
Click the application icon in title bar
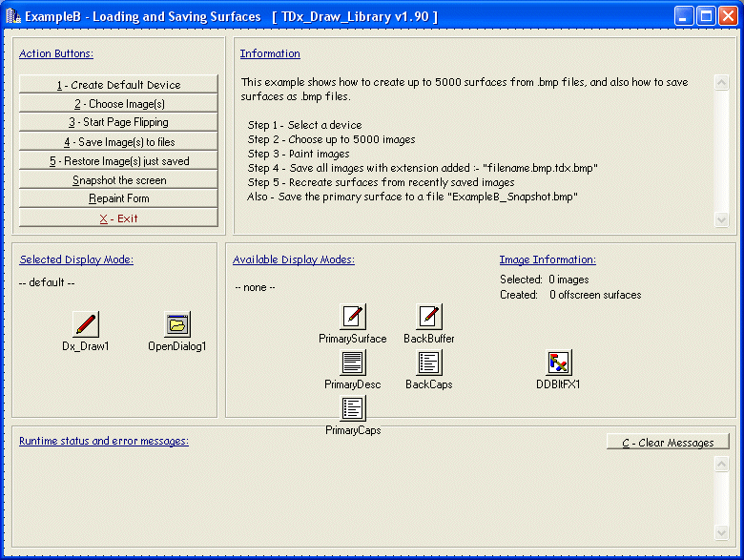(12, 16)
